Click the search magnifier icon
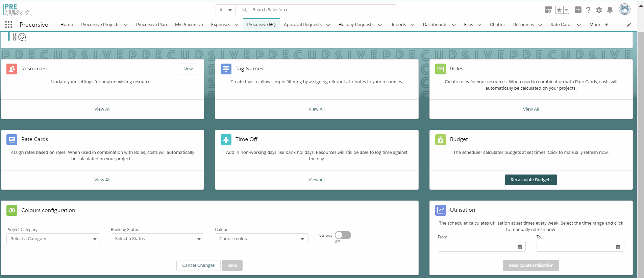 (x=245, y=10)
